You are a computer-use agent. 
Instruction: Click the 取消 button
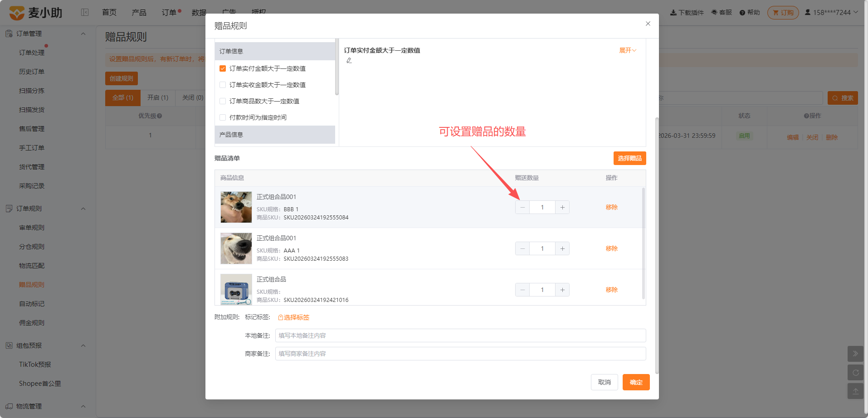point(605,382)
